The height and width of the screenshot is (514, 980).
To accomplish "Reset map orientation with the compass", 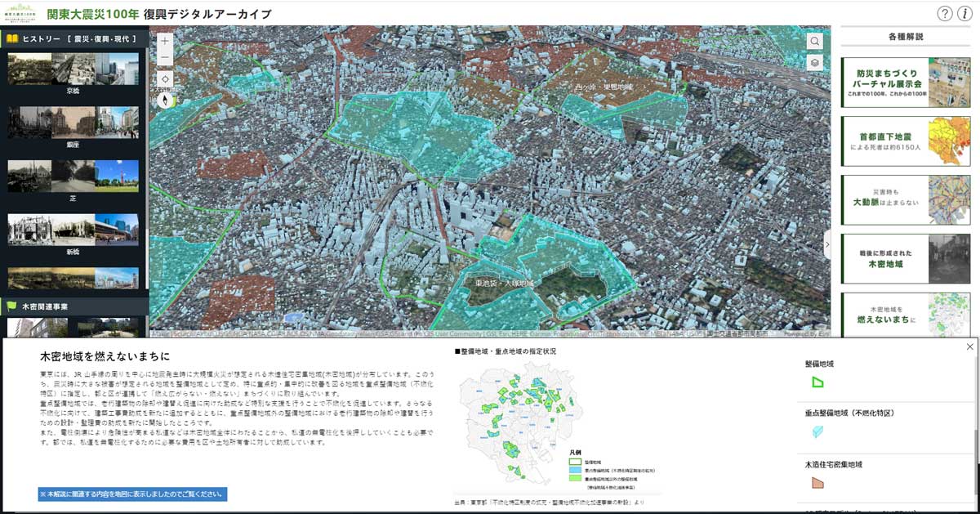I will tap(165, 101).
